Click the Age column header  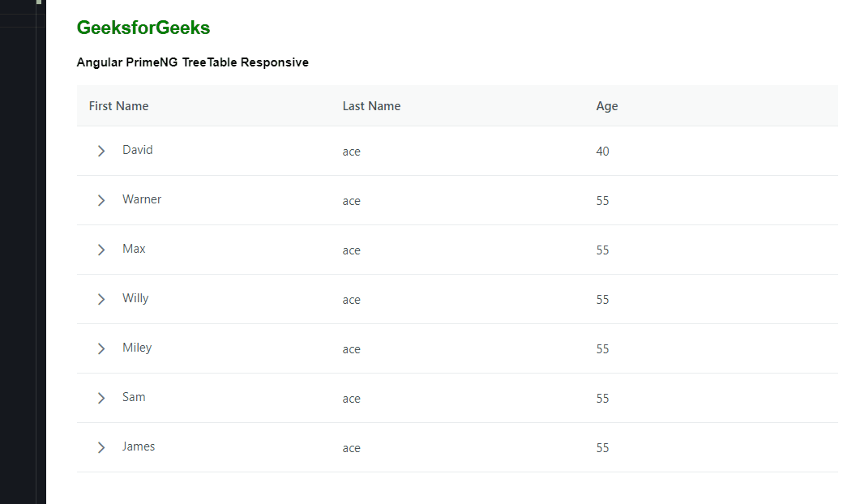click(x=607, y=105)
